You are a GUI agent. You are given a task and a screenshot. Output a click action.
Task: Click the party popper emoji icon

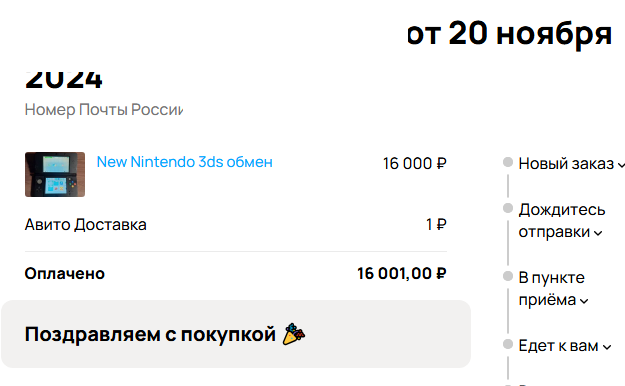(294, 334)
